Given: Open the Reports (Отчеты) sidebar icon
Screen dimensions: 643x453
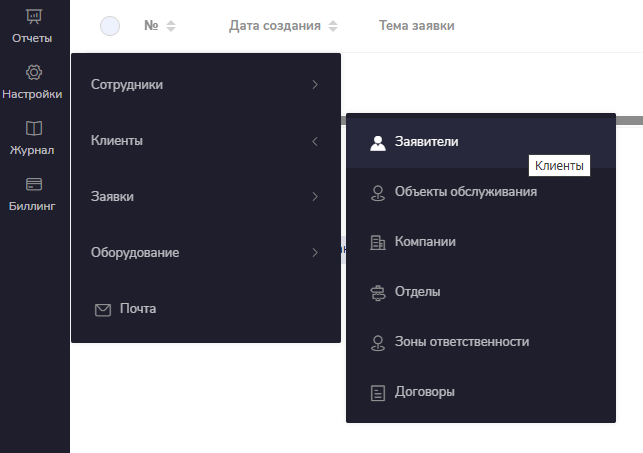Looking at the screenshot, I should (34, 17).
